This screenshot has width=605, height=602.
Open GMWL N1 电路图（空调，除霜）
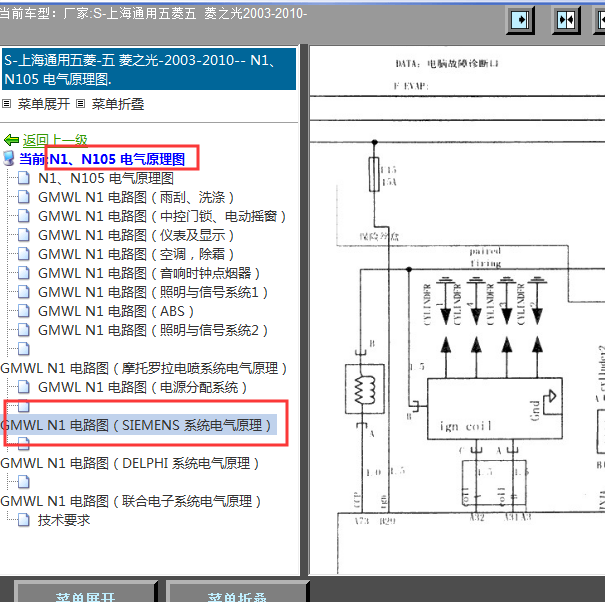(136, 254)
